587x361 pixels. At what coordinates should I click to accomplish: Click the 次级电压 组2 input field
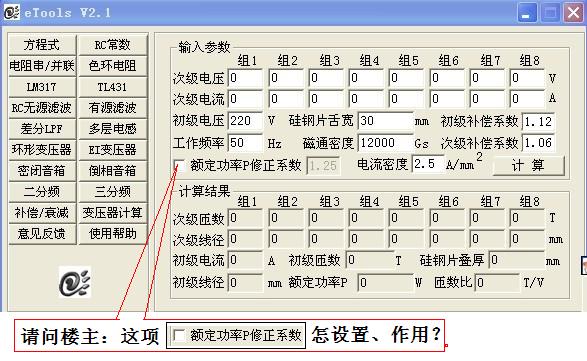click(286, 78)
